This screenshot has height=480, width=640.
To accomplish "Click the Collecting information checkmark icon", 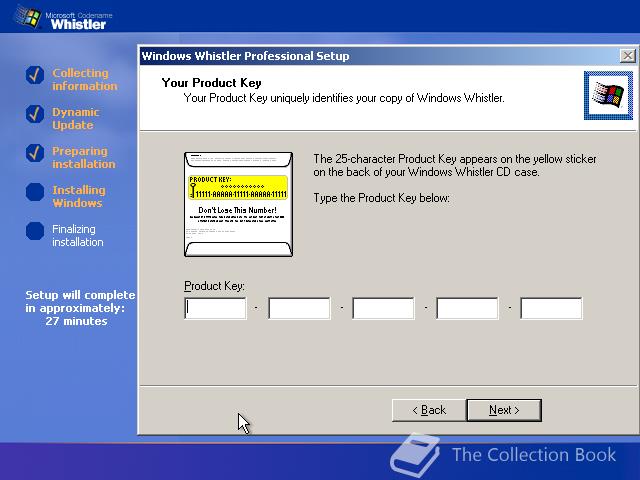I will pyautogui.click(x=35, y=75).
